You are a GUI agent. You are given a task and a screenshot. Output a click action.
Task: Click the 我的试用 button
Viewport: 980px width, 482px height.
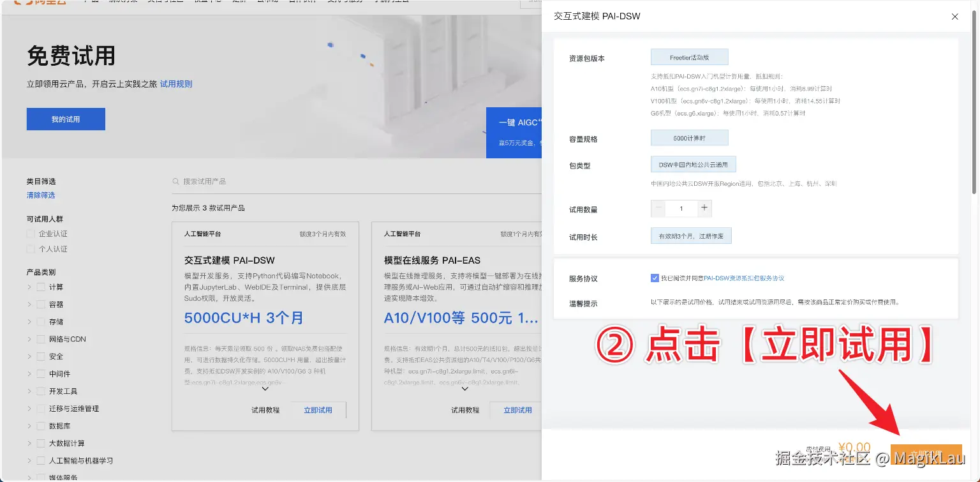(66, 119)
